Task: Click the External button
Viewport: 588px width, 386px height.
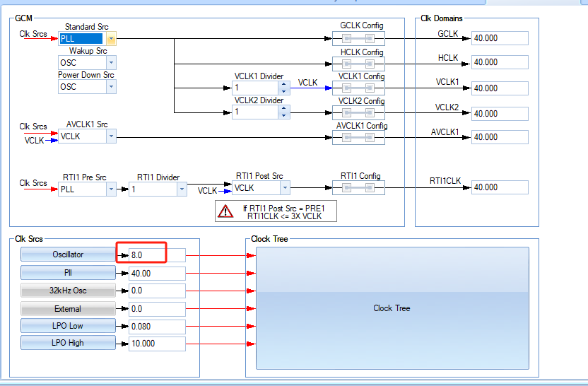Action: click(68, 308)
